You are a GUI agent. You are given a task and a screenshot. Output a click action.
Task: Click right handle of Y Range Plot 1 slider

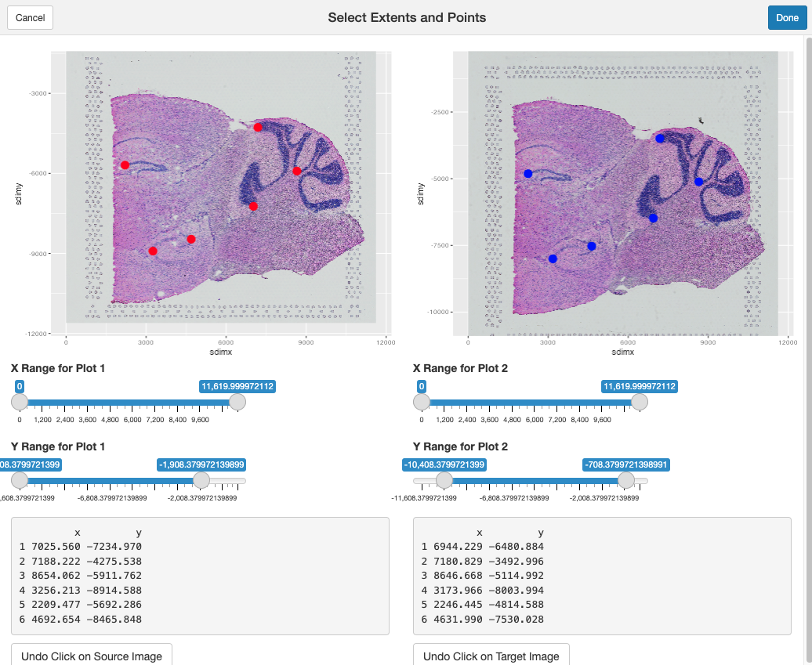coord(201,480)
